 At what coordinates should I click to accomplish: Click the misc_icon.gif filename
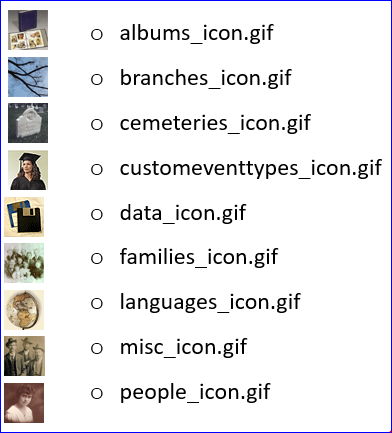183,347
